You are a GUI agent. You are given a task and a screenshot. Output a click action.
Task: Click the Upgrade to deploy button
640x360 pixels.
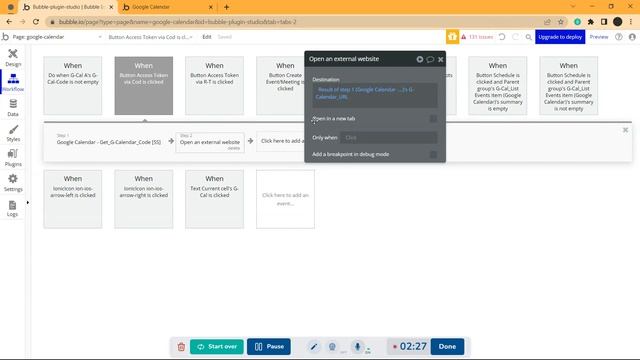coord(560,37)
